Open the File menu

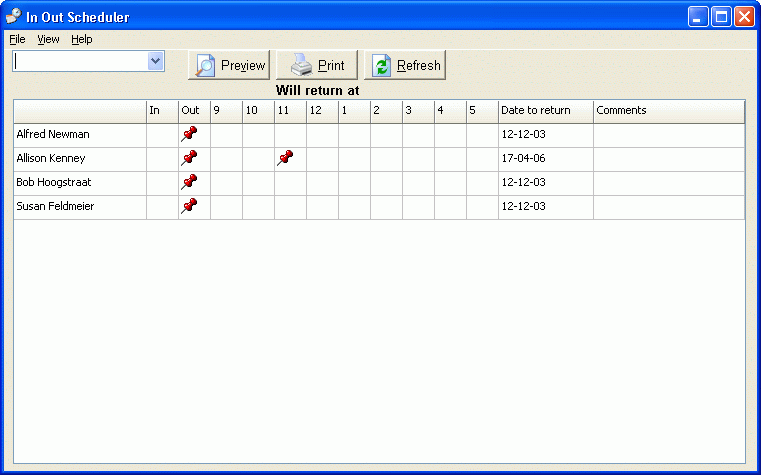click(17, 39)
